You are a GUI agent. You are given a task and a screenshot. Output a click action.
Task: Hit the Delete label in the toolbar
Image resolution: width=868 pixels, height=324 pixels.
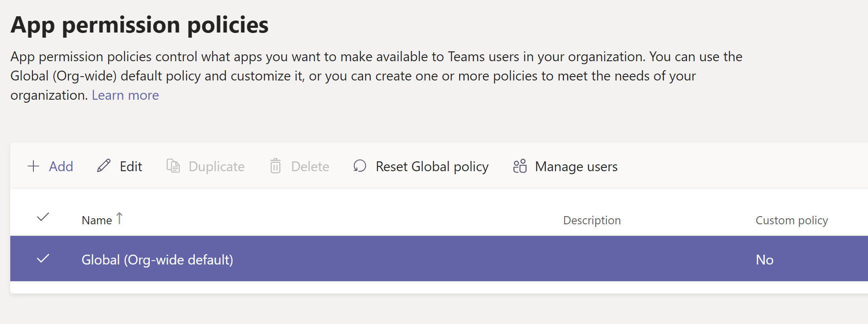pyautogui.click(x=310, y=166)
